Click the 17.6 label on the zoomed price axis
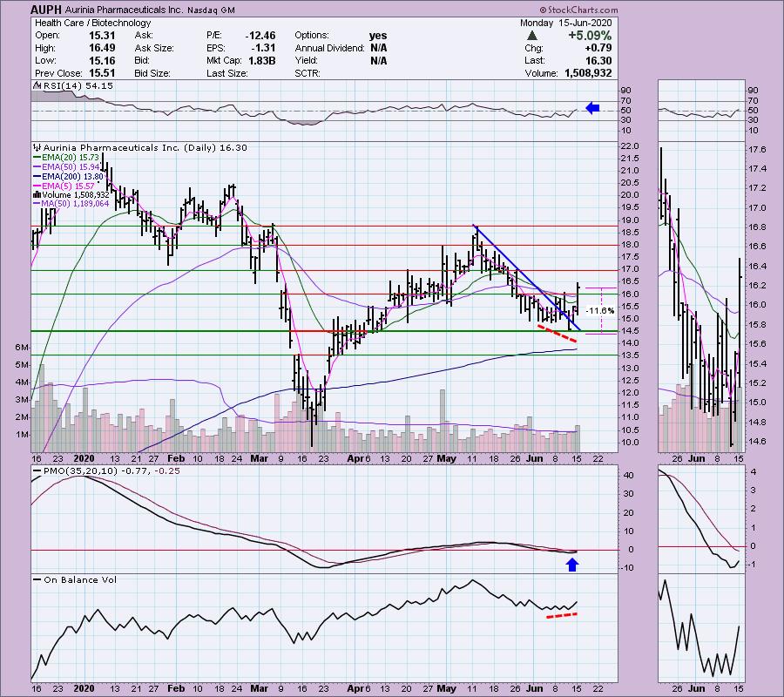The width and height of the screenshot is (784, 697). pyautogui.click(x=758, y=150)
